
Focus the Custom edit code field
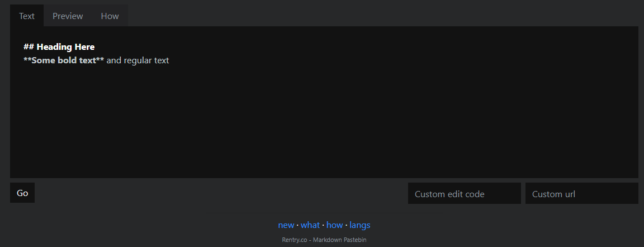click(464, 194)
